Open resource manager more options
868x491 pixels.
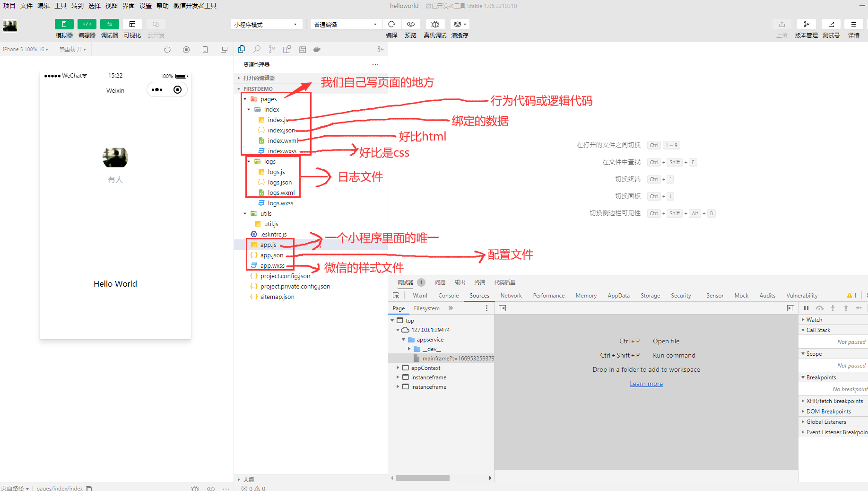coord(375,64)
